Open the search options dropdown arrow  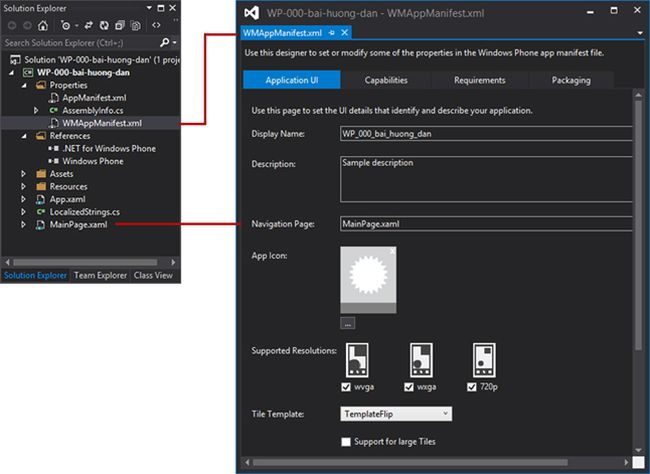pyautogui.click(x=175, y=43)
